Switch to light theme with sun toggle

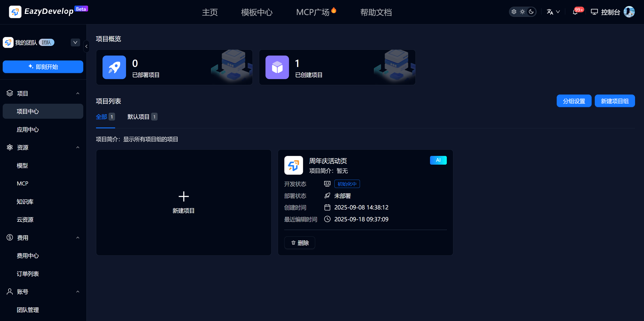[x=522, y=11]
